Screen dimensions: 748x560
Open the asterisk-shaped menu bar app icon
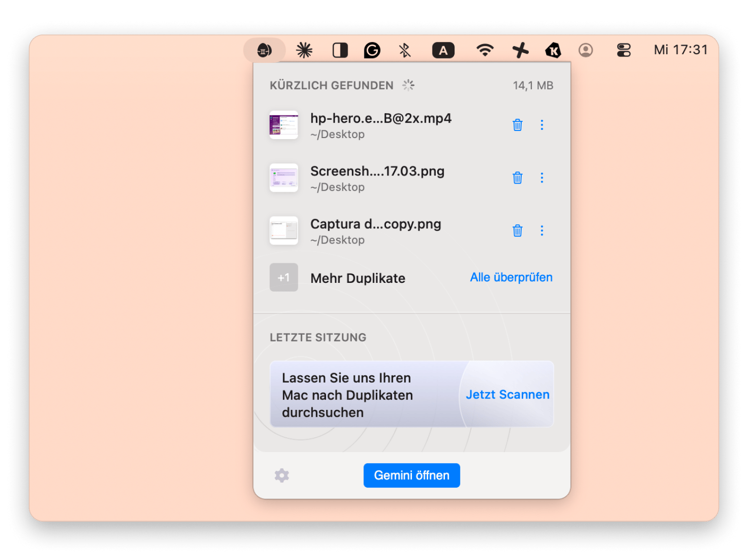pos(304,50)
